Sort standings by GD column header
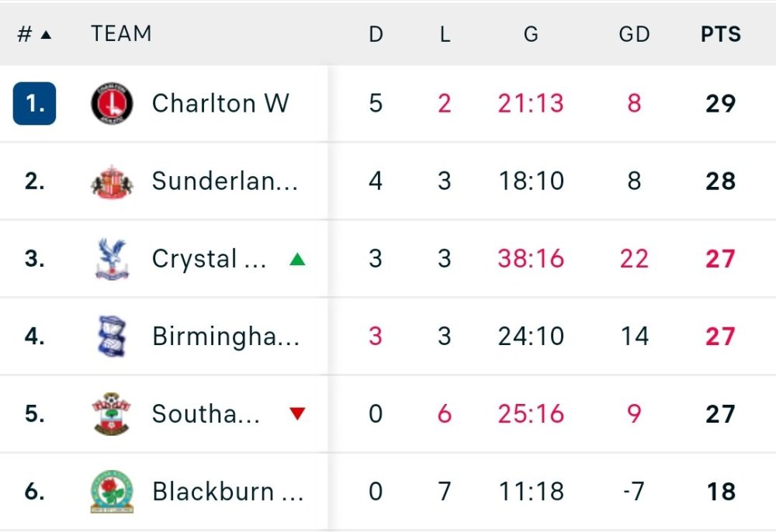This screenshot has height=532, width=776. (634, 34)
